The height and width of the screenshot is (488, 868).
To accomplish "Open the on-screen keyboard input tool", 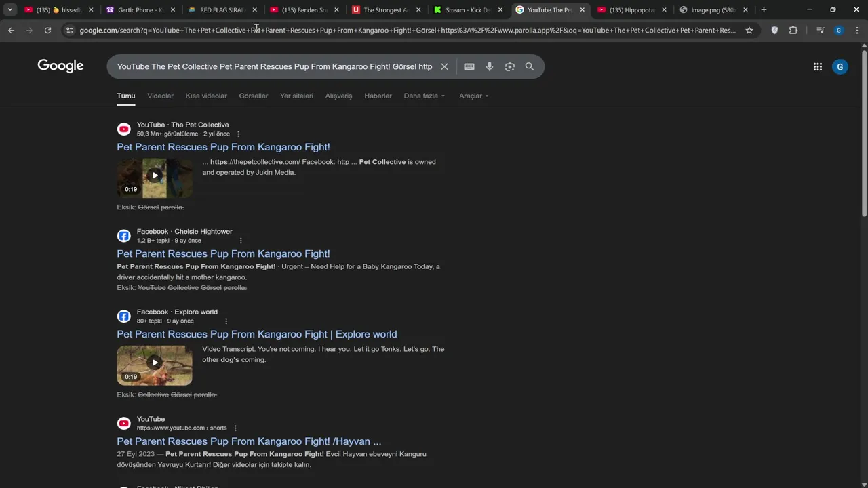I will coord(469,66).
